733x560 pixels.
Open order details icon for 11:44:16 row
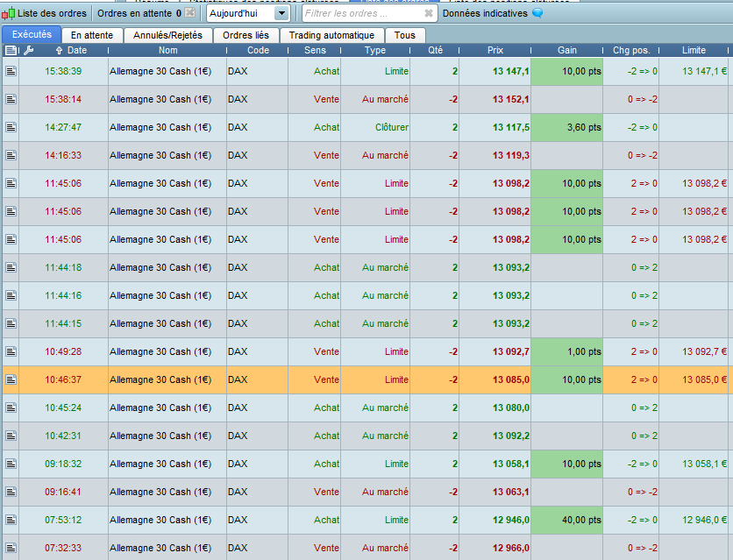tap(11, 295)
